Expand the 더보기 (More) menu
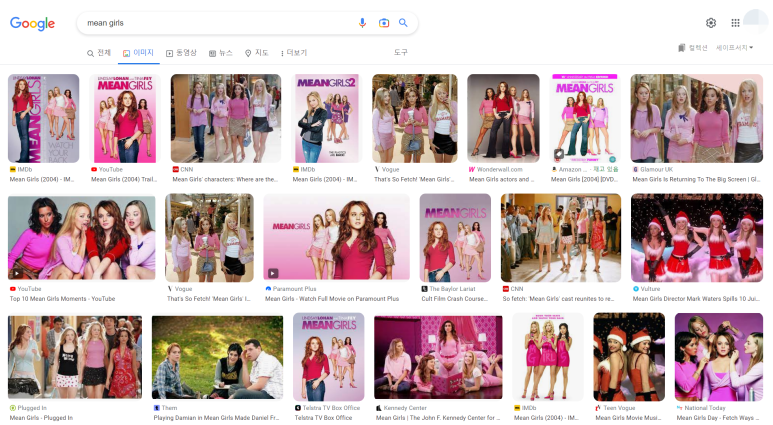The width and height of the screenshot is (773, 425). pyautogui.click(x=294, y=53)
